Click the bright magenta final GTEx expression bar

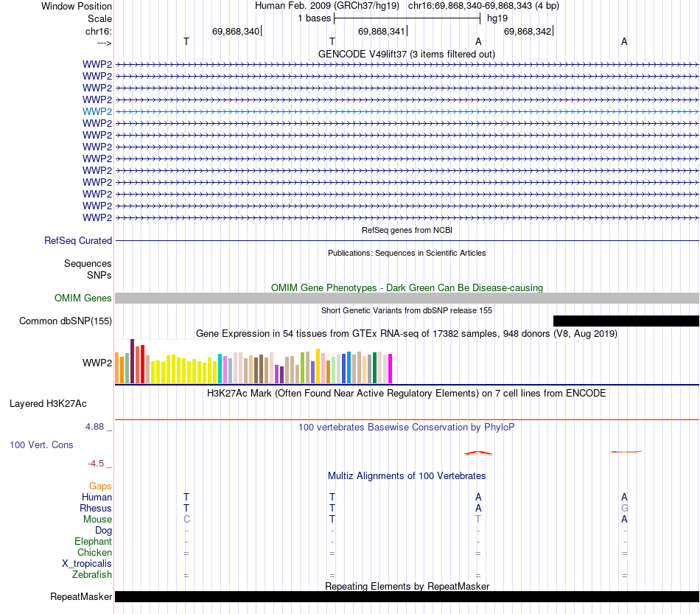391,369
